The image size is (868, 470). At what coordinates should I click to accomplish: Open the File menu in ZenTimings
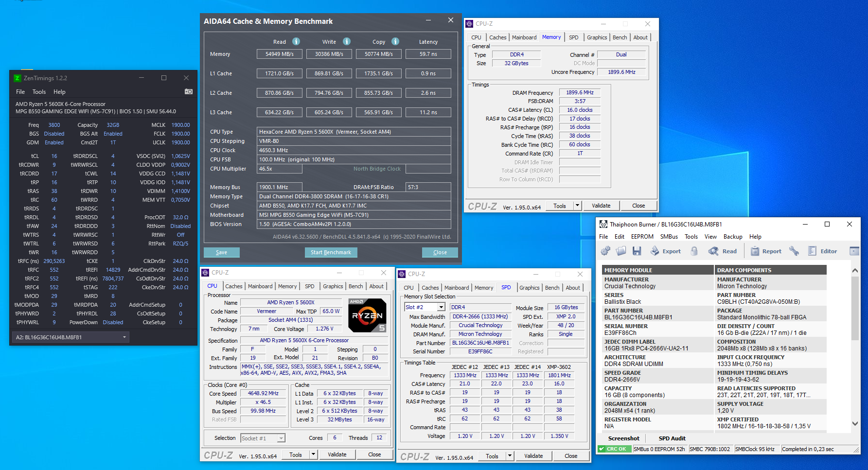coord(20,92)
